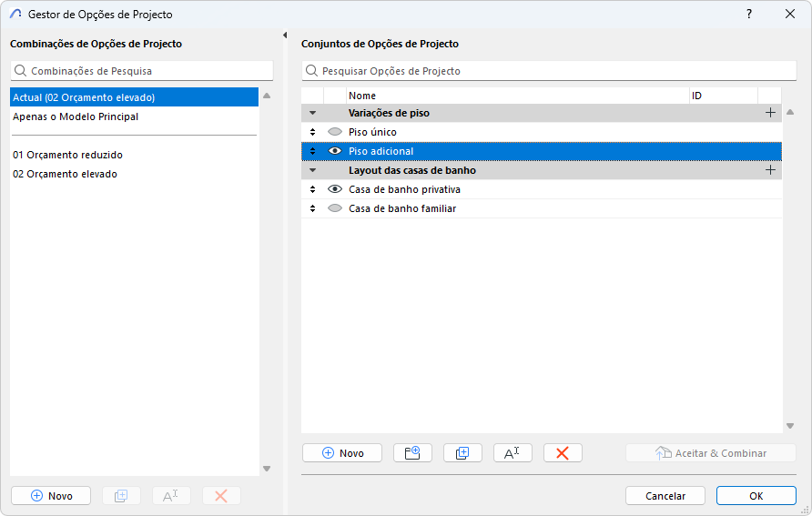812x516 pixels.
Task: Delete the selected design option
Action: (x=563, y=453)
